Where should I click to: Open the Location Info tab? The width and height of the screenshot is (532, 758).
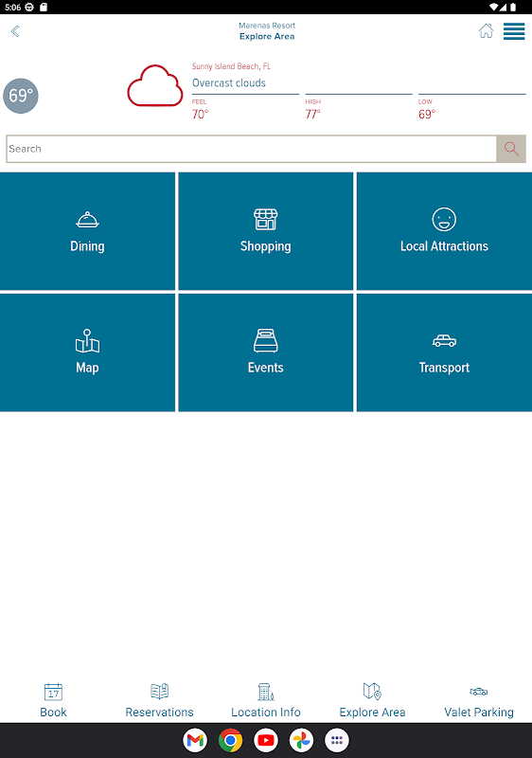pos(265,700)
